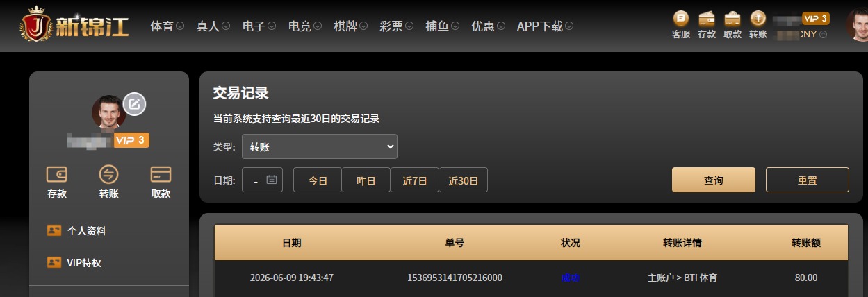Click the 日期 column header
Image resolution: width=868 pixels, height=297 pixels.
[x=292, y=243]
